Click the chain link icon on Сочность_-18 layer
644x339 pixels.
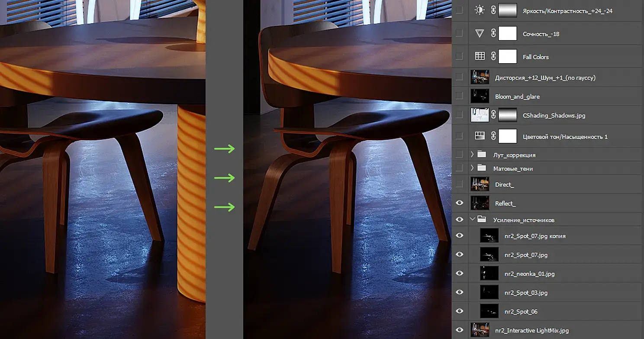pyautogui.click(x=493, y=33)
